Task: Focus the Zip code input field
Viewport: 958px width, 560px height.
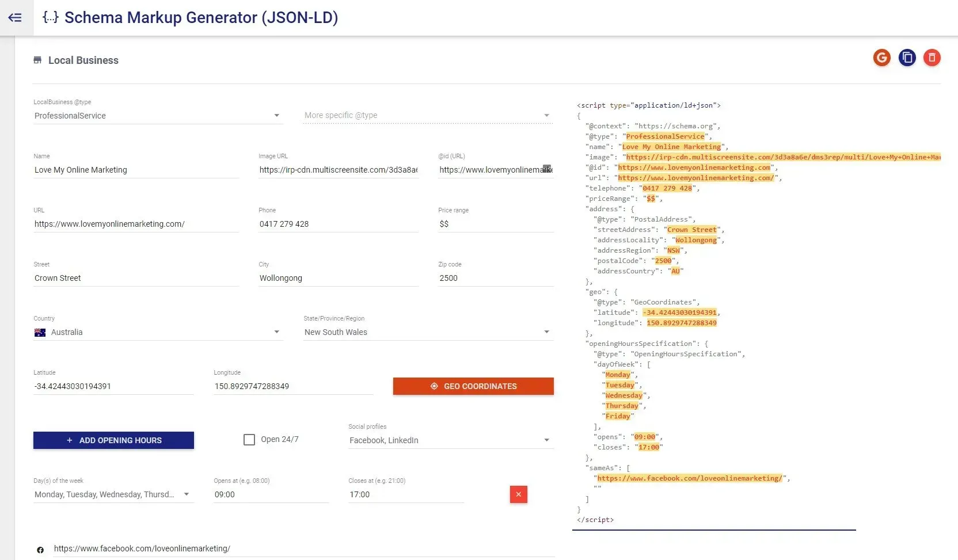Action: click(496, 278)
